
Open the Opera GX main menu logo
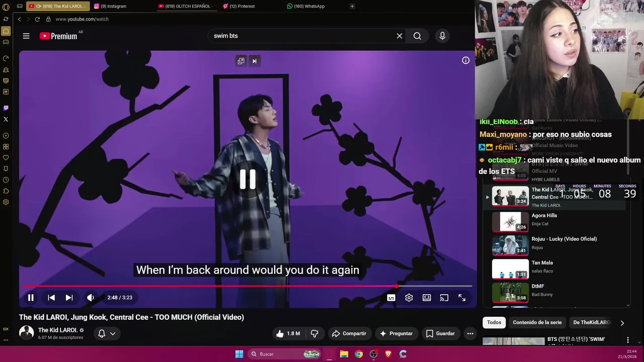point(6,7)
